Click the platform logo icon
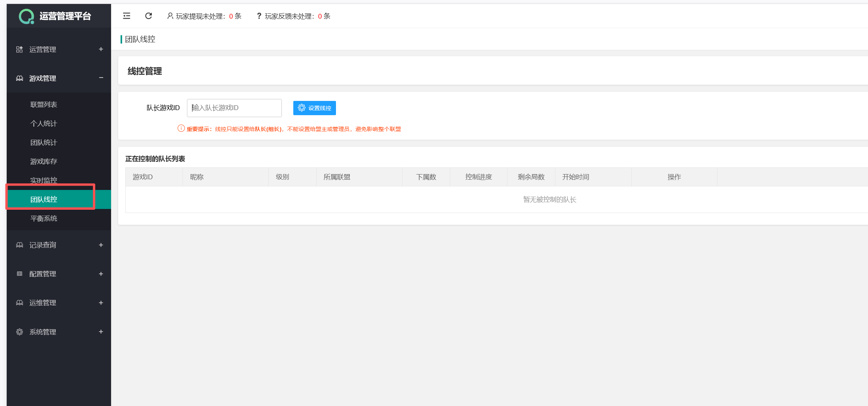 coord(26,16)
